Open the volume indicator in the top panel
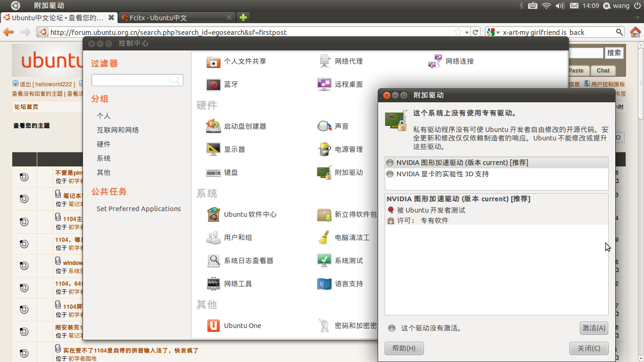The image size is (644, 362). pos(560,6)
